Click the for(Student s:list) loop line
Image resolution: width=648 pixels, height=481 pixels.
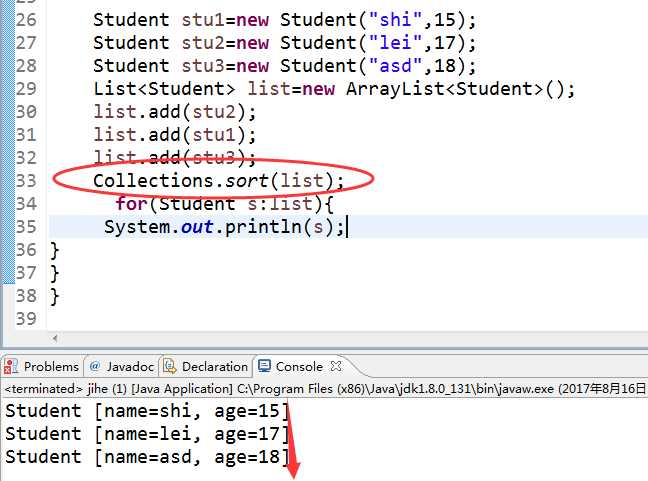click(x=224, y=204)
